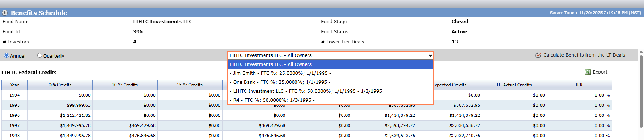Click the $2,032,740.76 cell
644x140 pixels.
coord(449,136)
